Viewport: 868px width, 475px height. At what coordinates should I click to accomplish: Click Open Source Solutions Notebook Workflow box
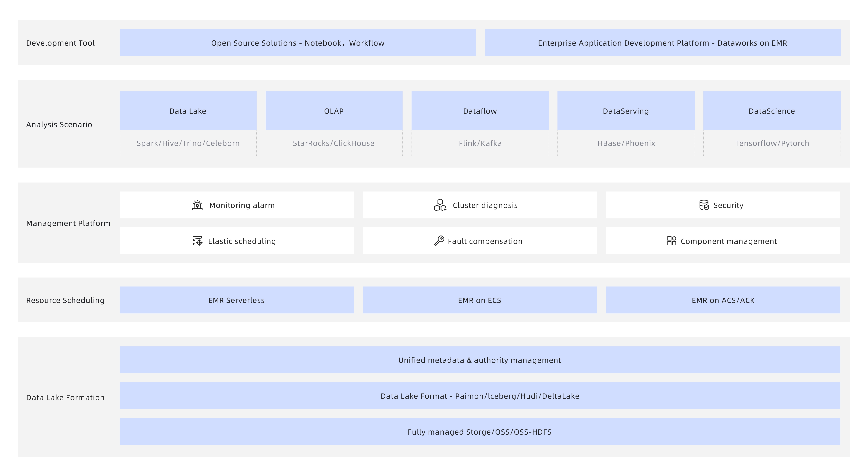pyautogui.click(x=297, y=43)
